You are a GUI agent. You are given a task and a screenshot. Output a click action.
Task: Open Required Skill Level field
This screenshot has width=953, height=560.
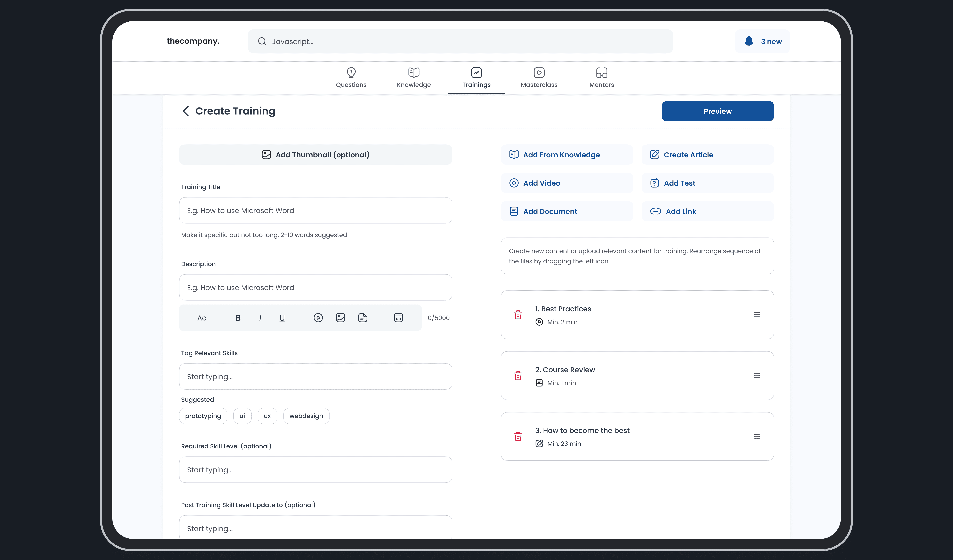point(315,470)
